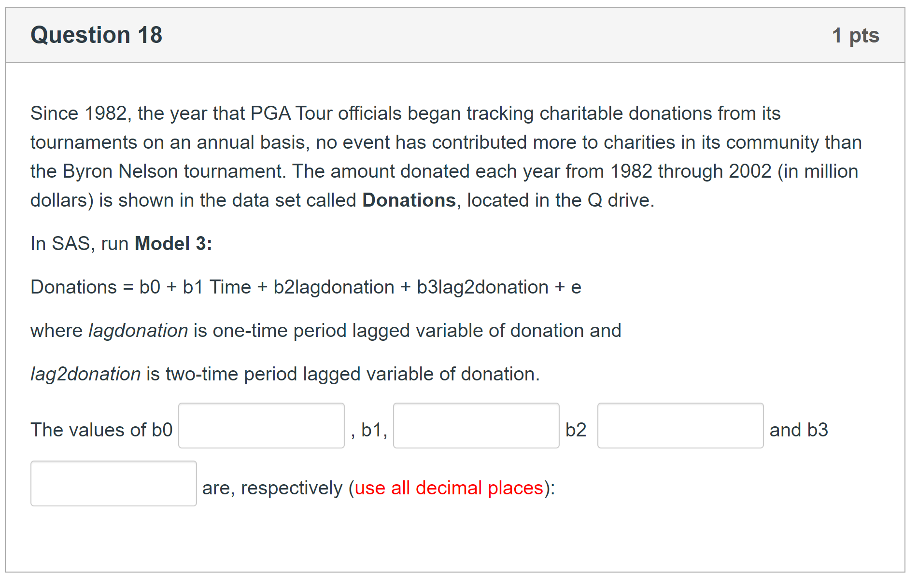Image resolution: width=918 pixels, height=588 pixels.
Task: Click the bold Model 3: text
Action: pos(173,243)
